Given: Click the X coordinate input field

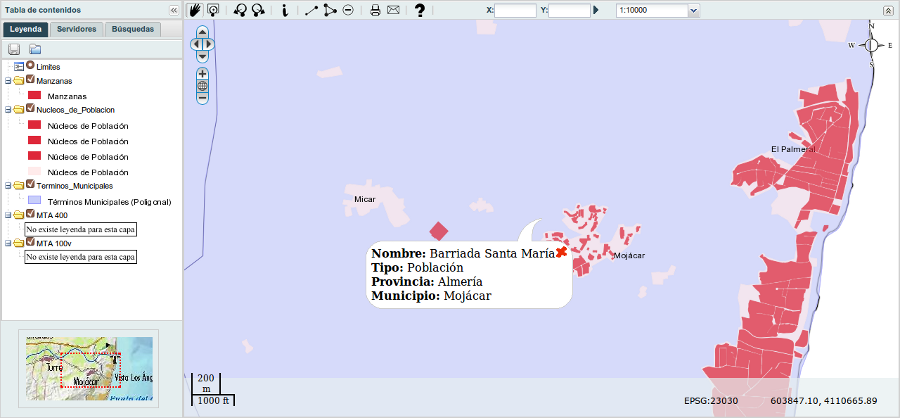Looking at the screenshot, I should (515, 10).
